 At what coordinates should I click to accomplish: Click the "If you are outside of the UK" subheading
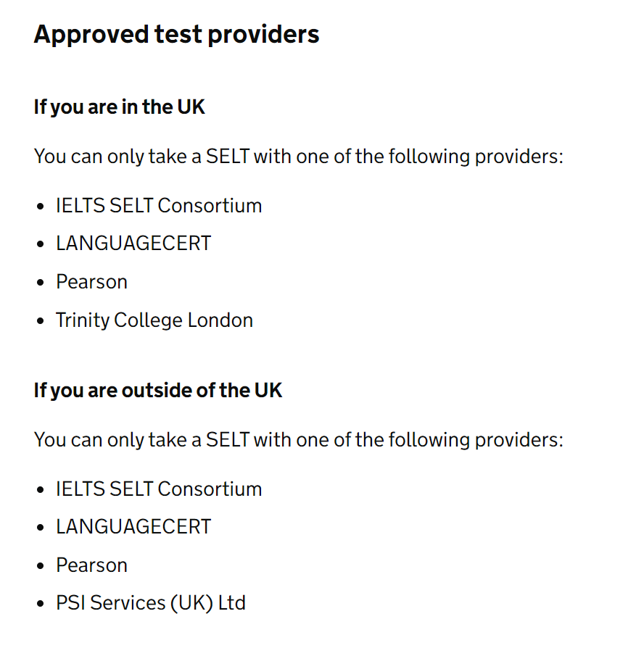pos(158,391)
